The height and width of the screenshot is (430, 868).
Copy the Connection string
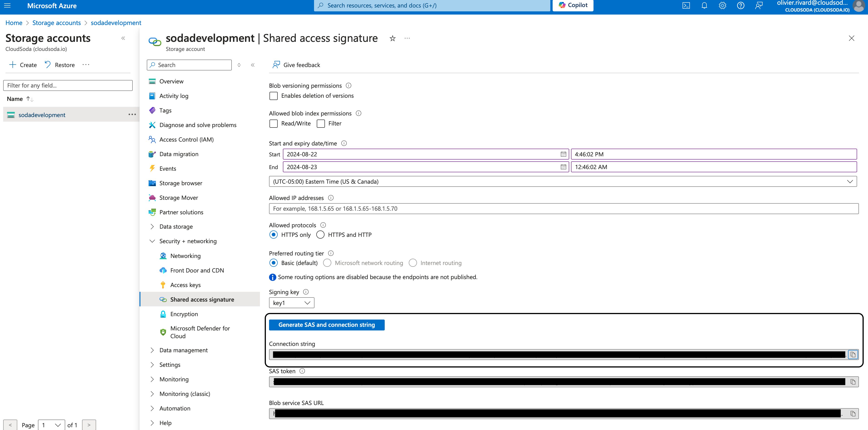[x=853, y=355]
